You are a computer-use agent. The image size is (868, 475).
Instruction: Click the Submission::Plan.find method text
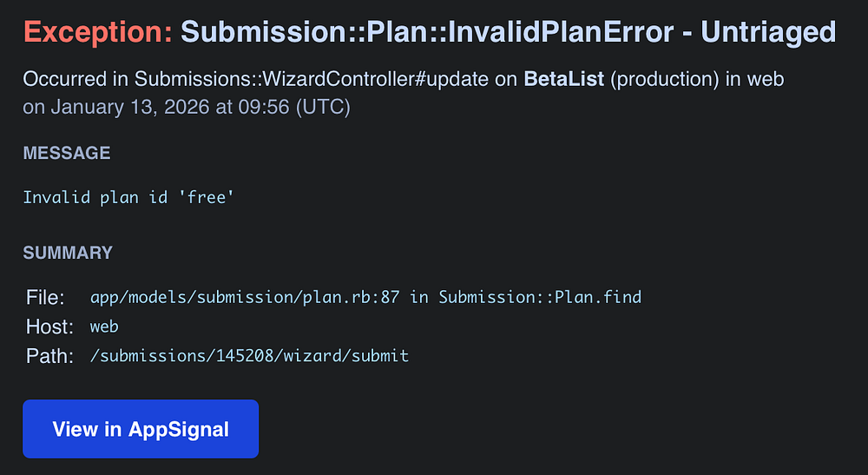[x=540, y=298]
